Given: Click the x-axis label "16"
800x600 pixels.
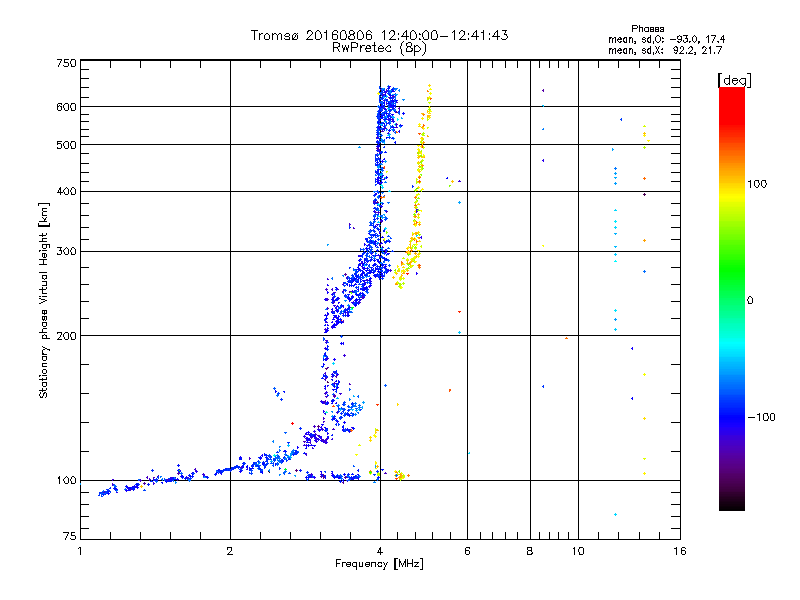Looking at the screenshot, I should pyautogui.click(x=680, y=551).
